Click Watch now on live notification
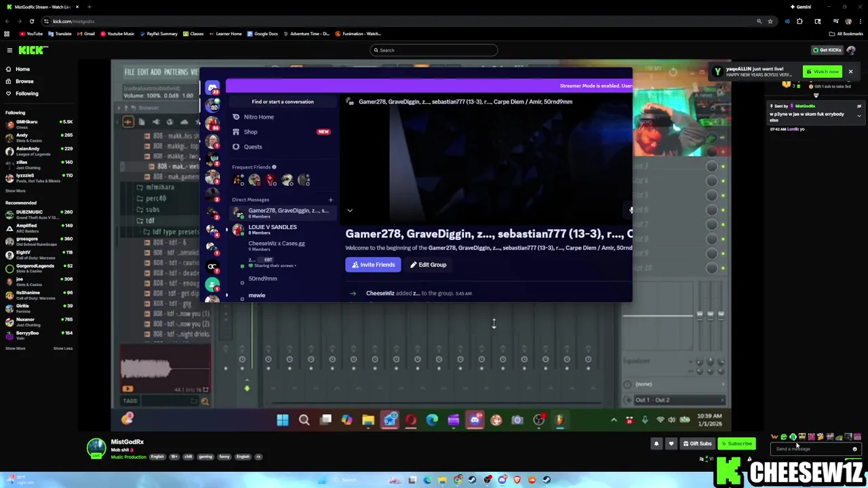The height and width of the screenshot is (488, 868). coord(822,71)
